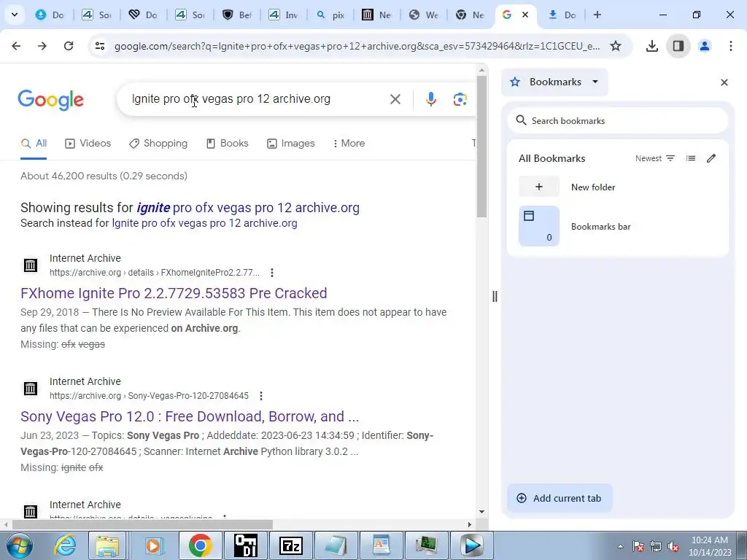Click the side panel resize handle
Viewport: 747px width, 560px height.
pos(495,296)
